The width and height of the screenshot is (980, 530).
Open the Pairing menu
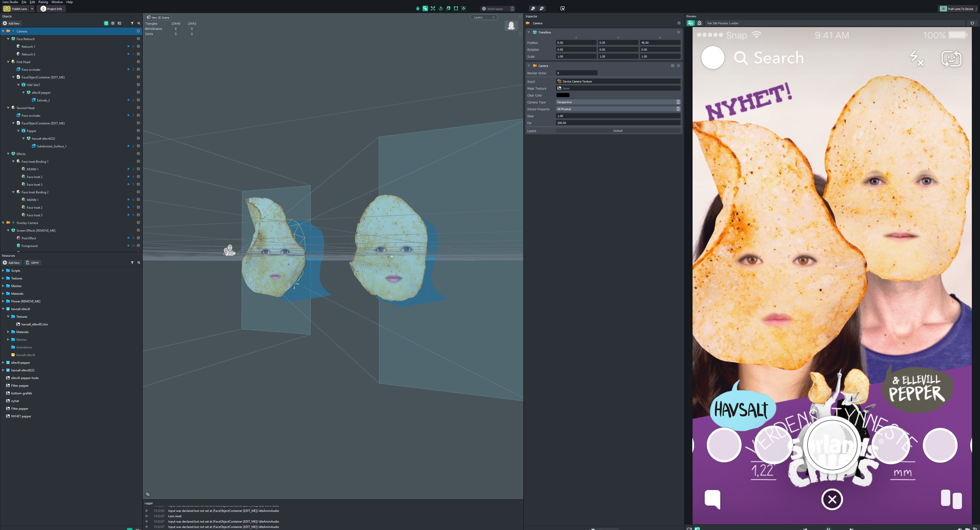[x=43, y=2]
